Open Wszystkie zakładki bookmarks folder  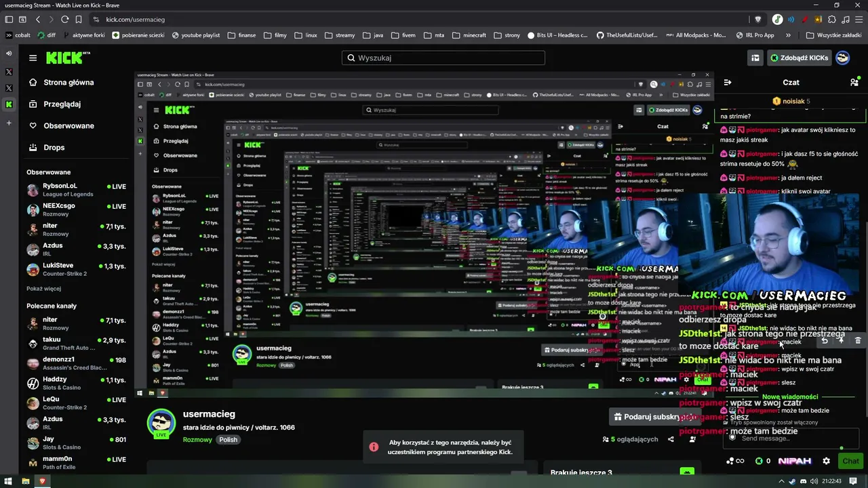[x=833, y=35]
